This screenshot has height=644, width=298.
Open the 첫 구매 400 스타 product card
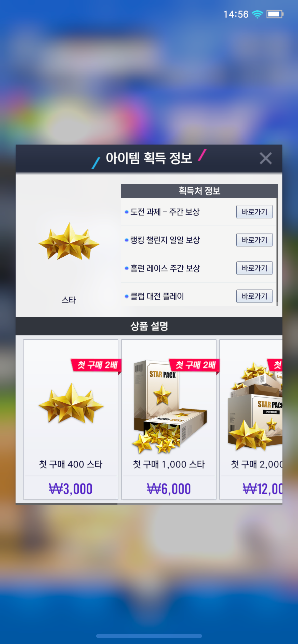(71, 419)
